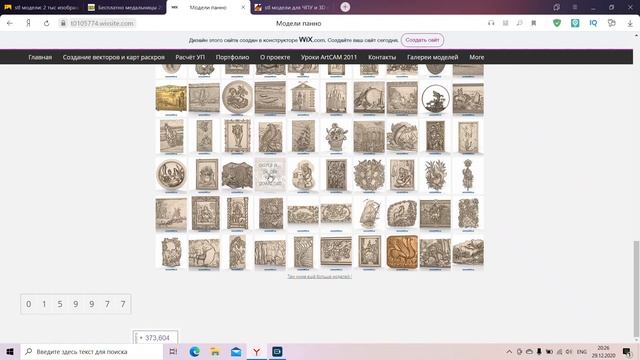The width and height of the screenshot is (640, 360).
Task: Click the address bar URL wixsite.com
Action: point(102,23)
